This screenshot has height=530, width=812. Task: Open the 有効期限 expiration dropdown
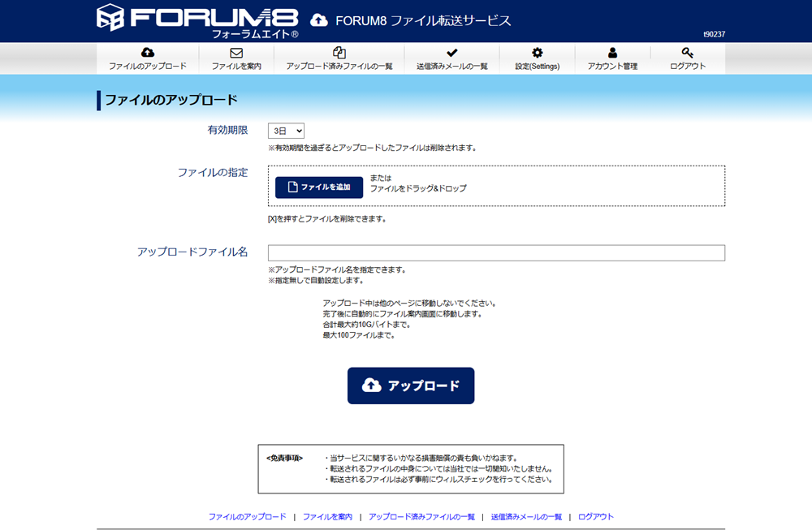click(286, 131)
